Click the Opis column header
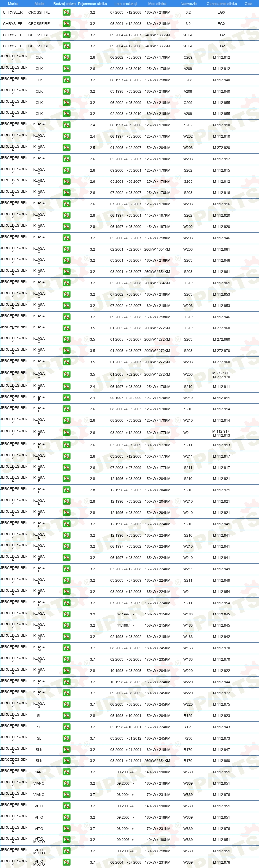This screenshot has width=259, height=868. (248, 4)
